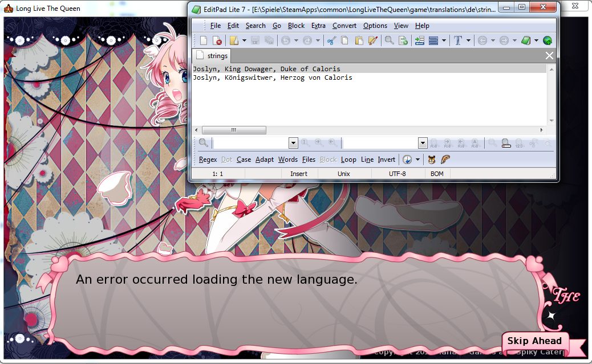Viewport: 592px width, 364px height.
Task: Open the View menu
Action: pyautogui.click(x=401, y=26)
